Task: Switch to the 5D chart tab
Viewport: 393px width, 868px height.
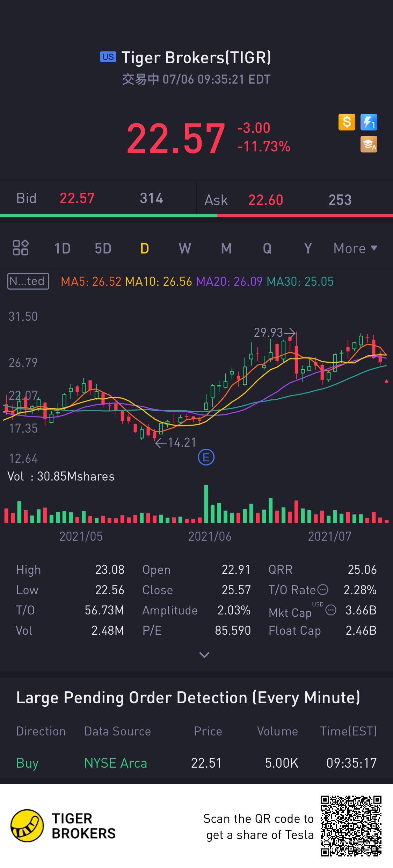Action: 103,248
